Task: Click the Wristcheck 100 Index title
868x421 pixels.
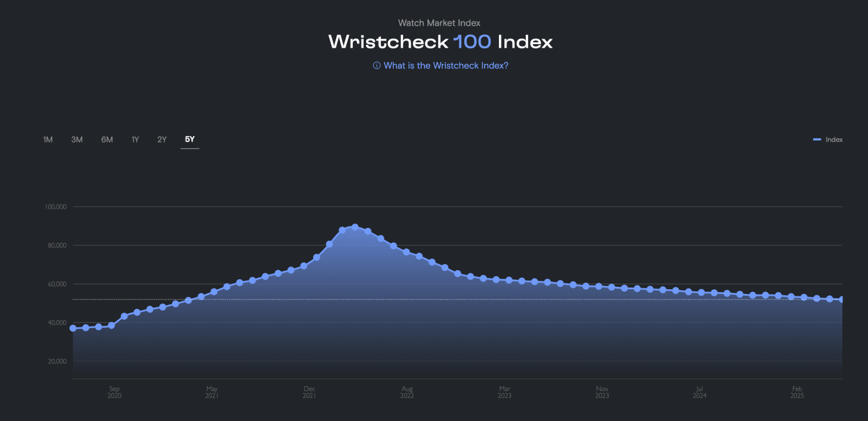Action: [439, 41]
